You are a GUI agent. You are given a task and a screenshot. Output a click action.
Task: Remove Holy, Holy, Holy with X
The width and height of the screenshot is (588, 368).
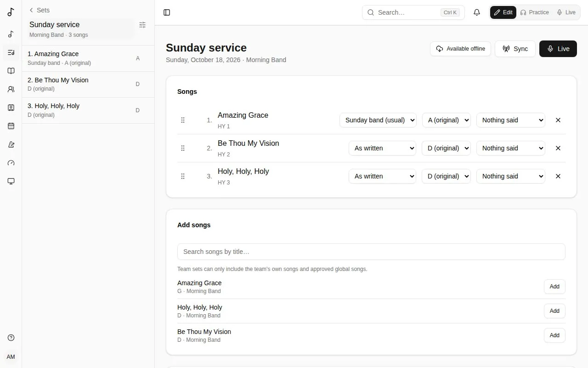coord(558,176)
